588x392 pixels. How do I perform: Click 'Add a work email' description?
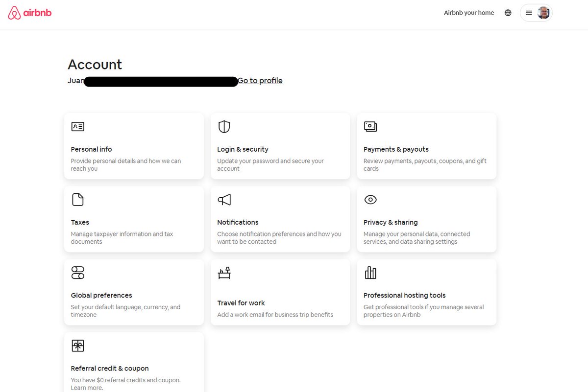[275, 315]
